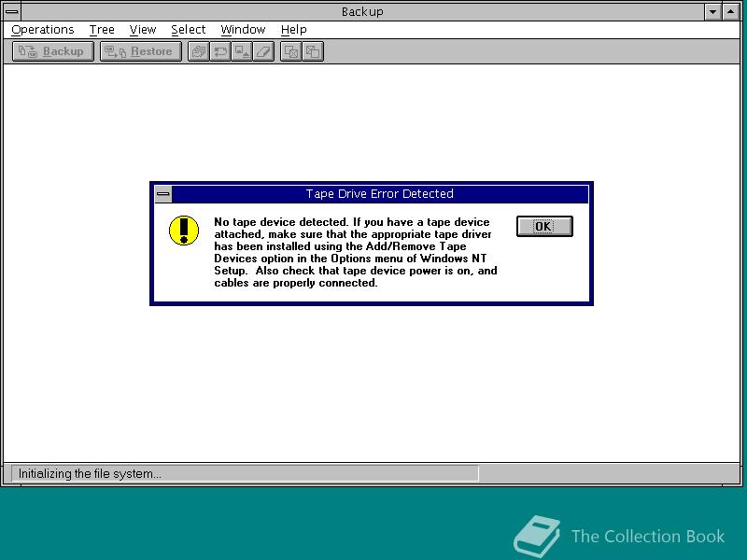Click the 'Tape Drive Error Detected' title bar
The height and width of the screenshot is (560, 747).
click(x=380, y=194)
